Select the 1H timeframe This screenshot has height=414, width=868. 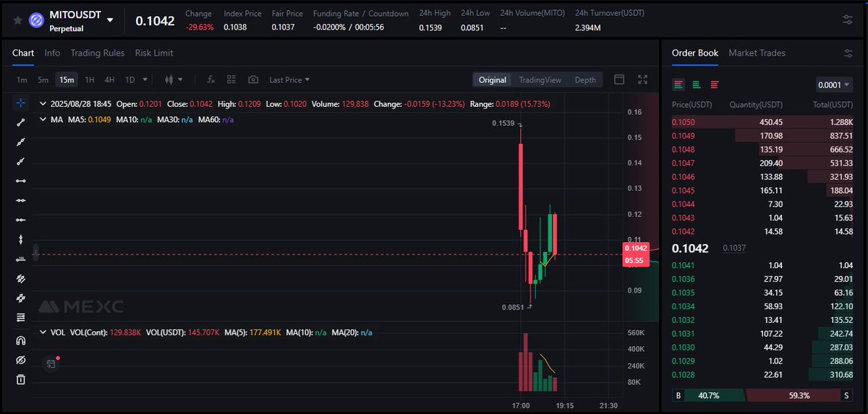[x=90, y=79]
